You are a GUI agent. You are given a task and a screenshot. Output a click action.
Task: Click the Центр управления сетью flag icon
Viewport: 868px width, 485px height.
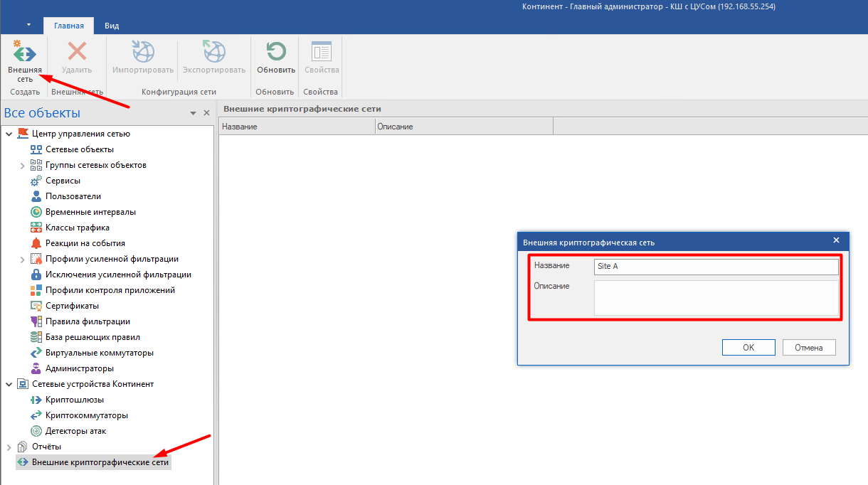[x=23, y=134]
